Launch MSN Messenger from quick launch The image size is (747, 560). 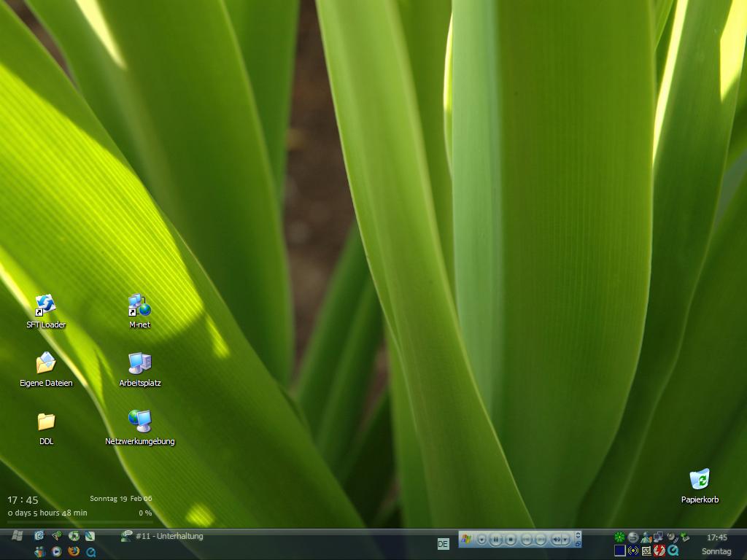[40, 551]
